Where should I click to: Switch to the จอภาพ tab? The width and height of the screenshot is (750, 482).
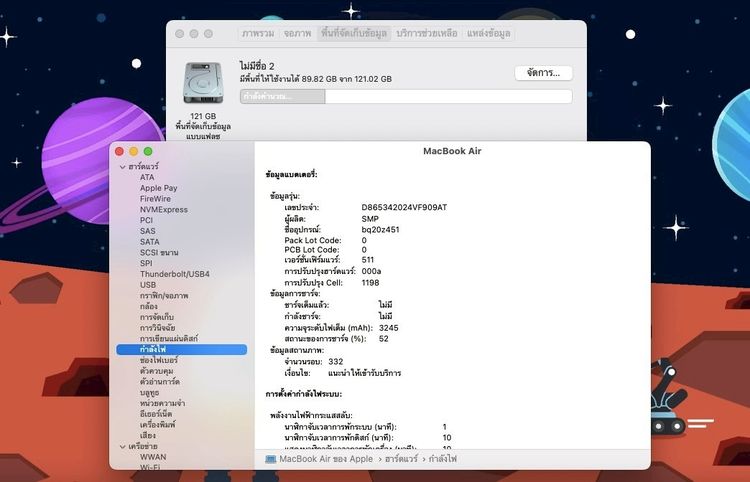click(298, 33)
